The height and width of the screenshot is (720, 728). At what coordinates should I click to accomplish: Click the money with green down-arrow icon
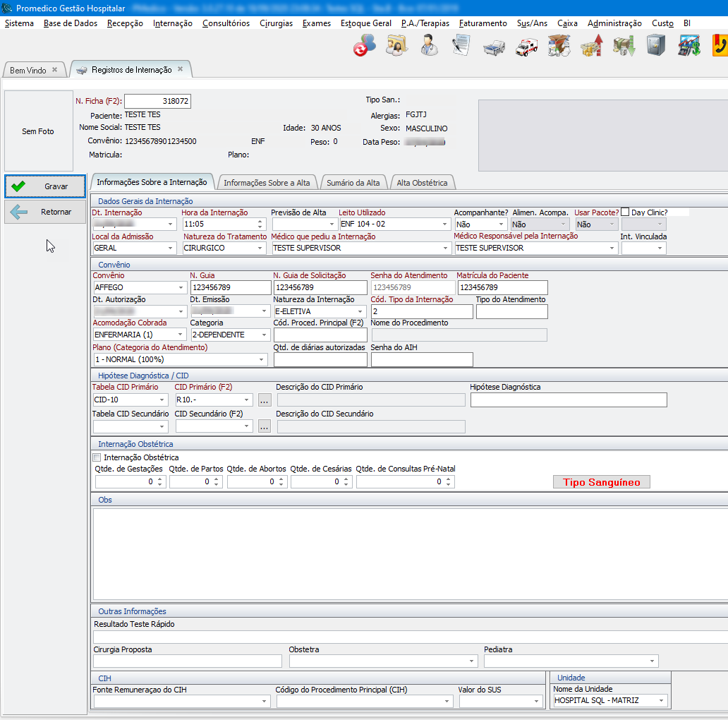[624, 47]
